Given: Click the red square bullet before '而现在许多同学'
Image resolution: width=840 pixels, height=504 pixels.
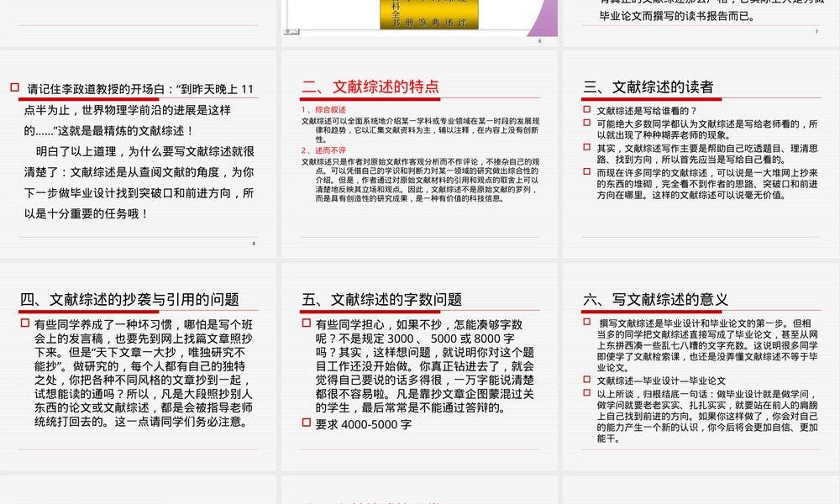Looking at the screenshot, I should click(x=586, y=171).
